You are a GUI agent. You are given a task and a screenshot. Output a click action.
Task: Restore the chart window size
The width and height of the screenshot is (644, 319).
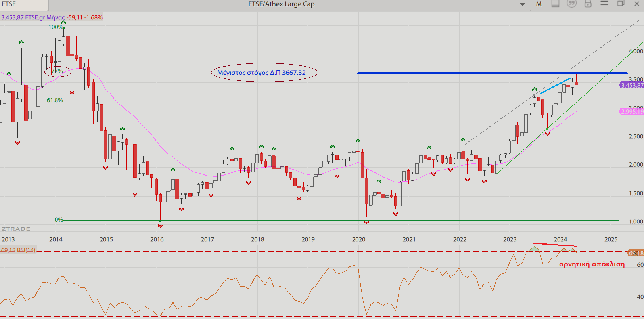point(621,4)
